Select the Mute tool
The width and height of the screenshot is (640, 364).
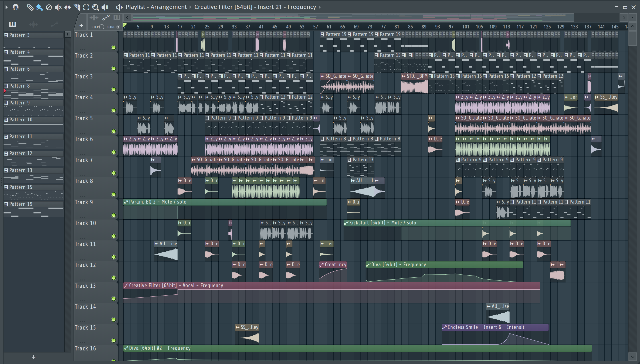58,7
